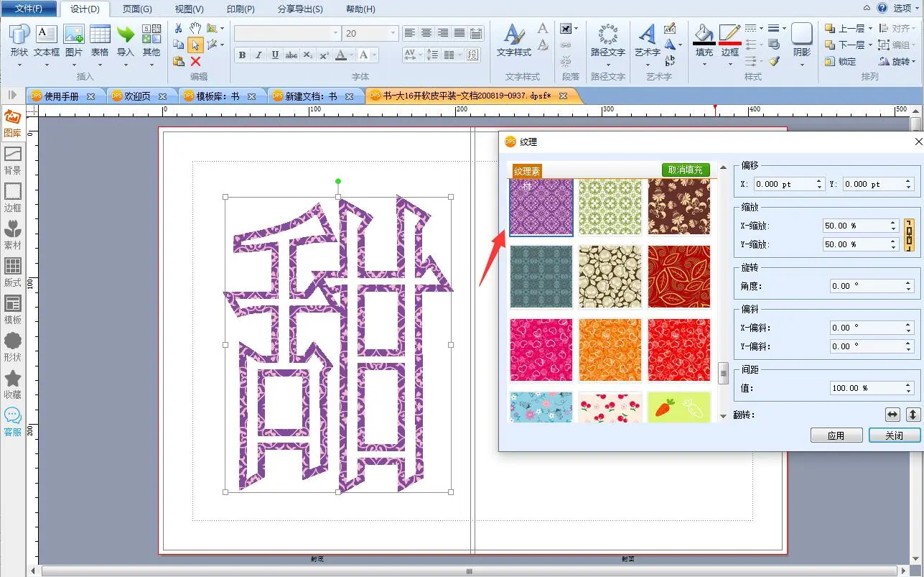Image resolution: width=924 pixels, height=577 pixels.
Task: Open the 选项 options dropdown
Action: tap(906, 9)
